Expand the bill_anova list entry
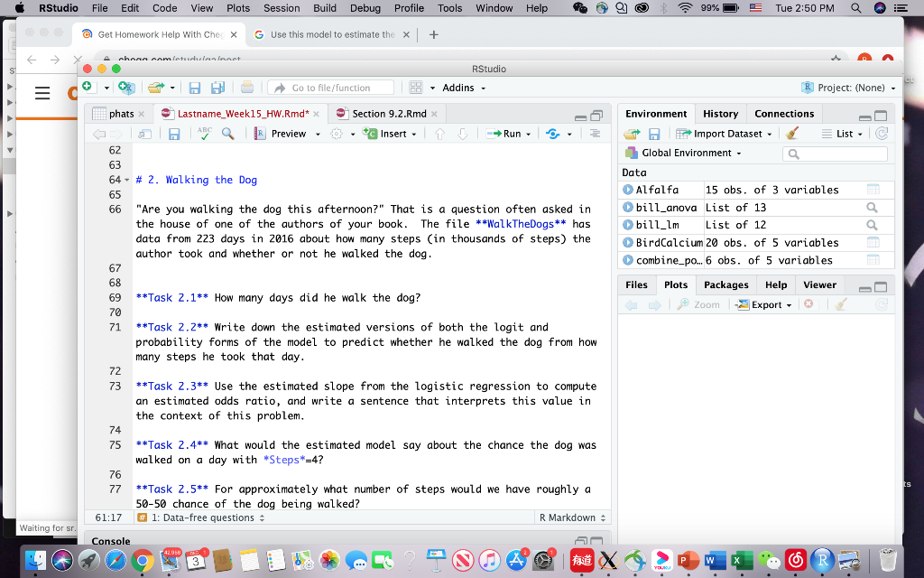The height and width of the screenshot is (578, 924). click(629, 207)
